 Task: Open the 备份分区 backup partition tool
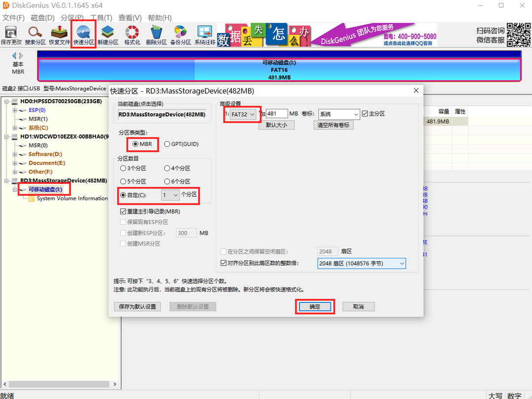coord(180,34)
